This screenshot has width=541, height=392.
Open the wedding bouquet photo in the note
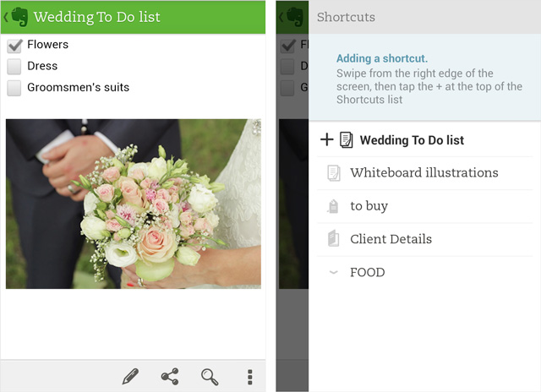coord(134,204)
